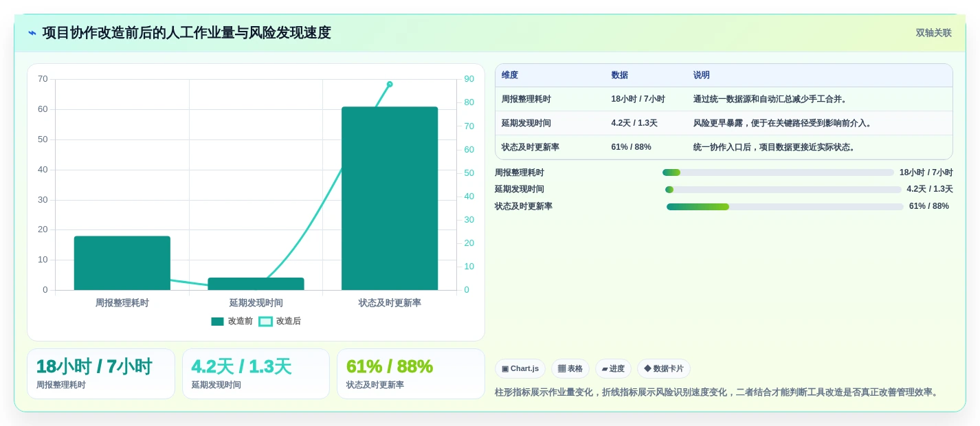Image resolution: width=980 pixels, height=426 pixels.
Task: Click the 说明 column header
Action: [702, 76]
